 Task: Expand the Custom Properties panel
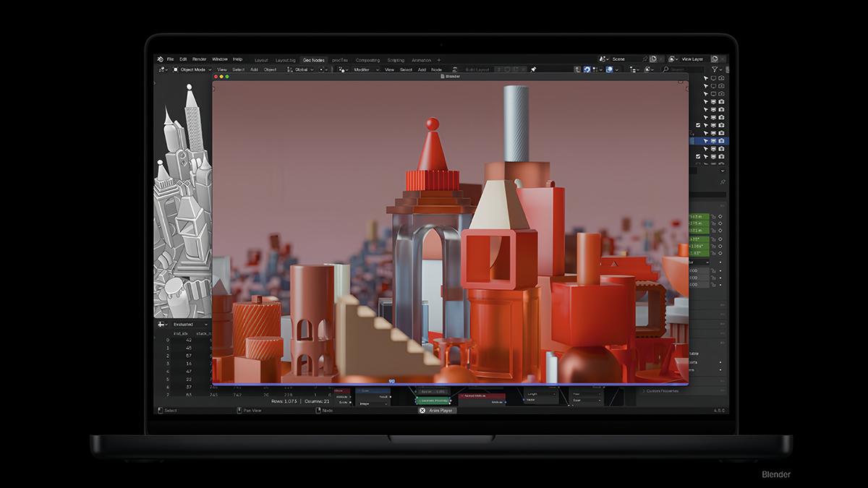coord(661,391)
